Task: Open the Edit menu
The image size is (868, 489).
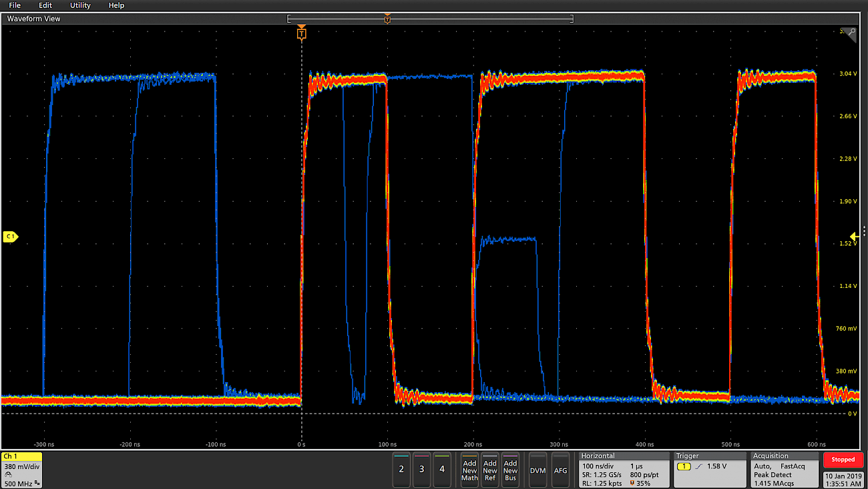Action: (45, 5)
